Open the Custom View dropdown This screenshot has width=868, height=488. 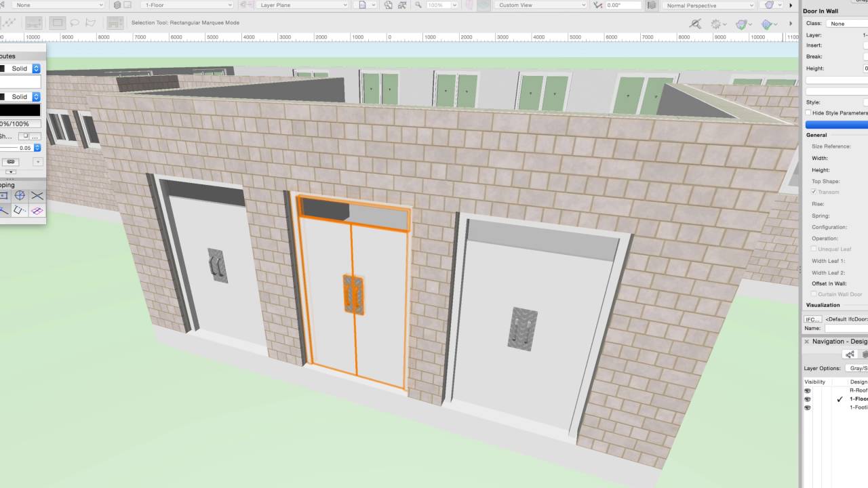540,5
